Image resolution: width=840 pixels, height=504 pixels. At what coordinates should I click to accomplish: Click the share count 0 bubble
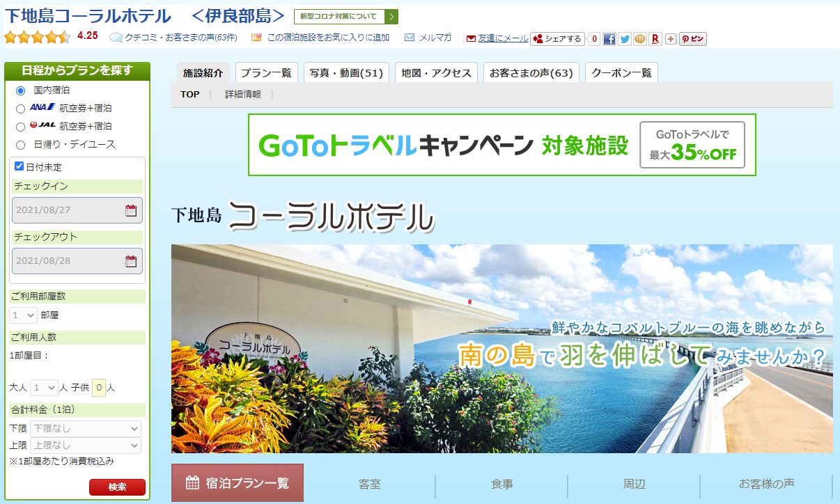(594, 39)
